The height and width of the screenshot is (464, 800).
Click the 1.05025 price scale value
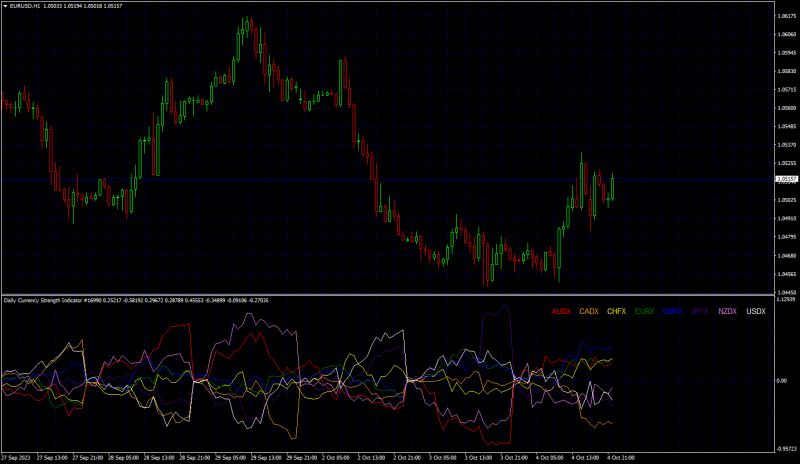coord(787,200)
